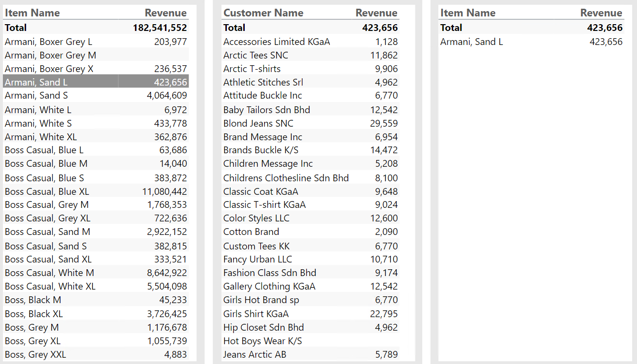Select Armani, Sand S item
Viewport: 637px width, 364px height.
click(x=36, y=95)
